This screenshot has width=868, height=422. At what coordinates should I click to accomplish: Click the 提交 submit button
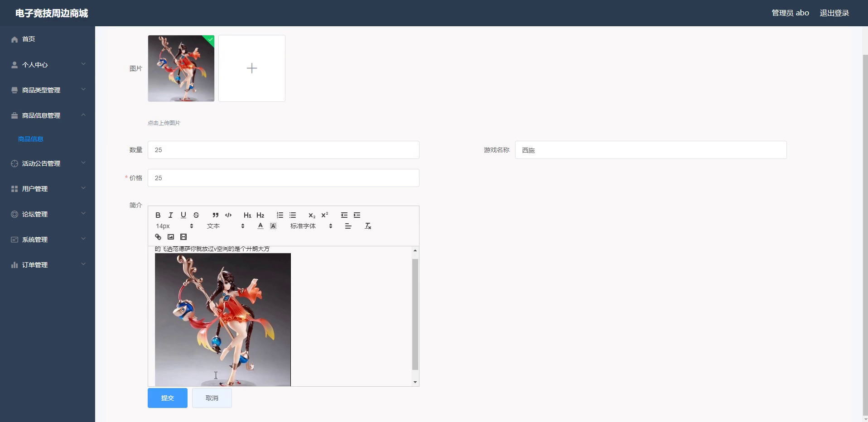168,398
